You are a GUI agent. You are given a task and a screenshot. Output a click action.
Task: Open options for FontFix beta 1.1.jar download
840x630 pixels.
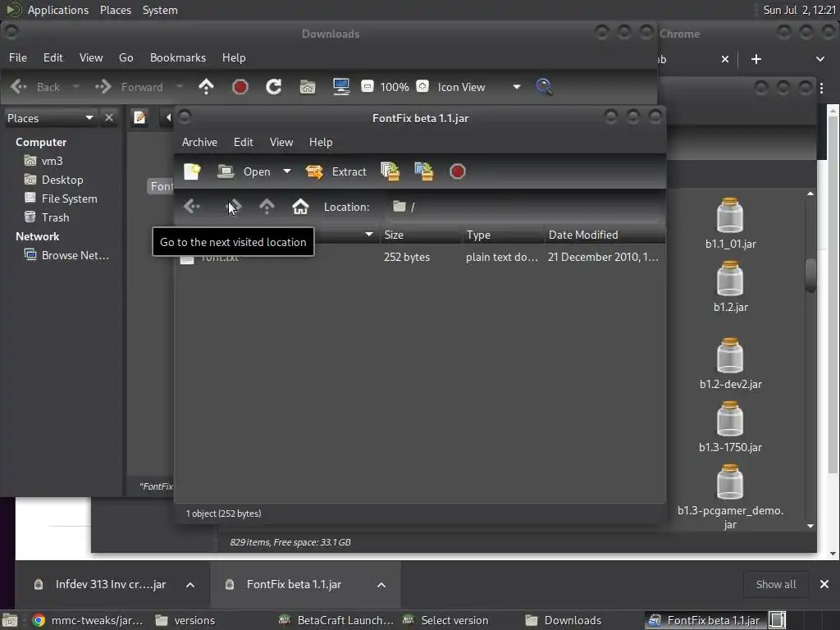tap(381, 584)
